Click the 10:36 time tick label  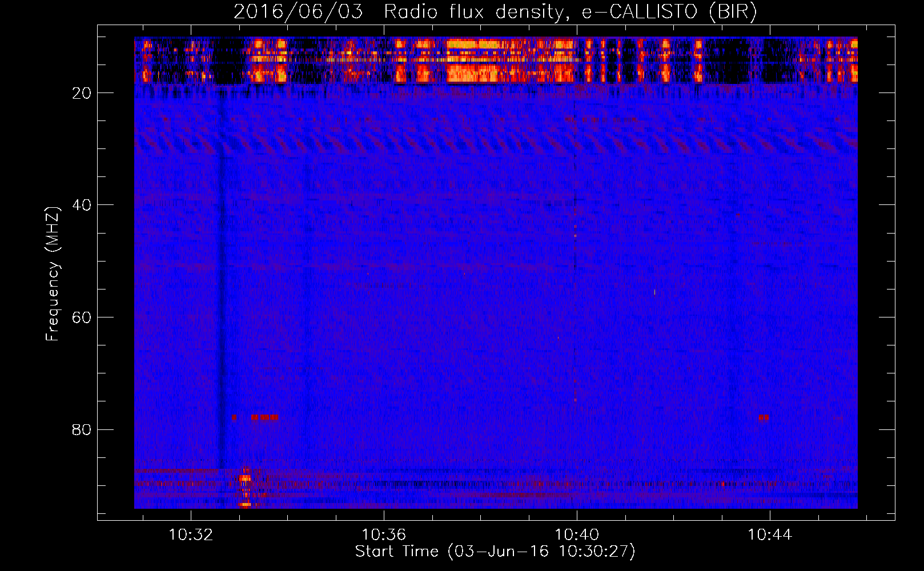click(x=384, y=535)
